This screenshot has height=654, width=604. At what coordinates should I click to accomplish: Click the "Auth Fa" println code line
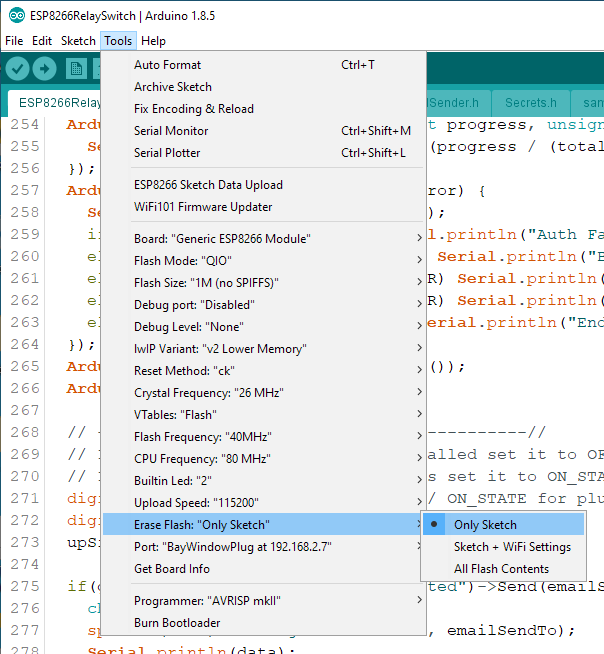(516, 234)
